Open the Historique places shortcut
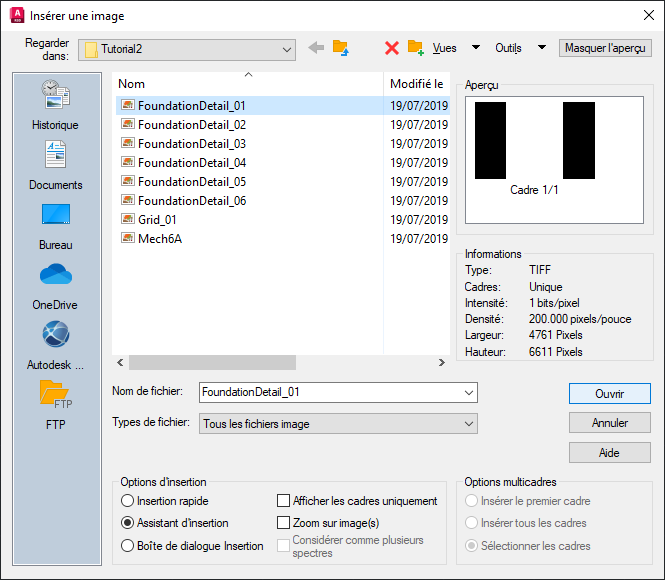Screen dimensions: 665x580 56,105
